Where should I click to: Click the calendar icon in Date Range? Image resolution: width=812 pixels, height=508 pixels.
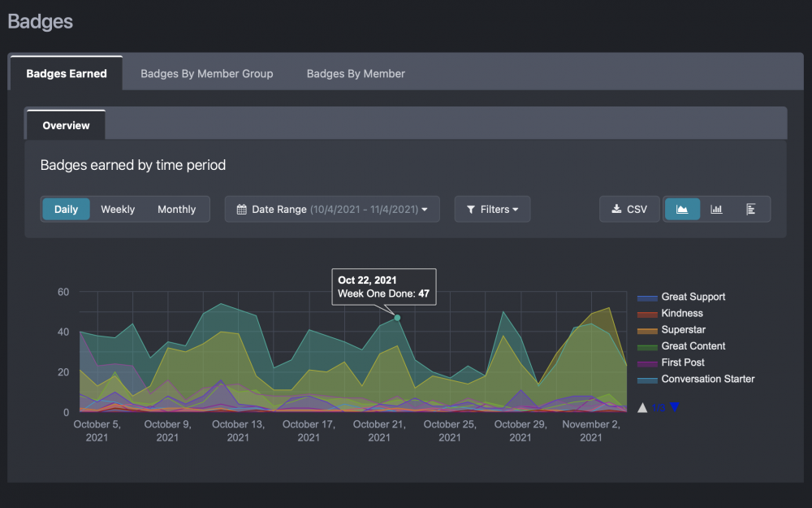pyautogui.click(x=241, y=209)
